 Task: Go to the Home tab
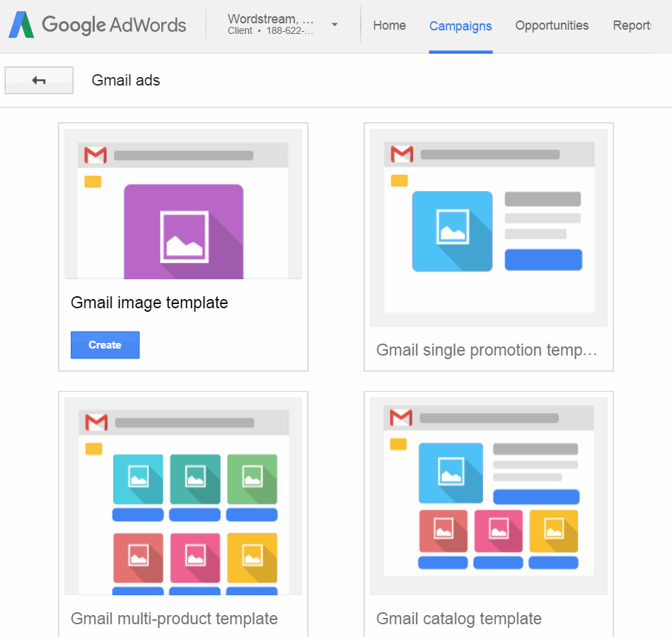[389, 25]
